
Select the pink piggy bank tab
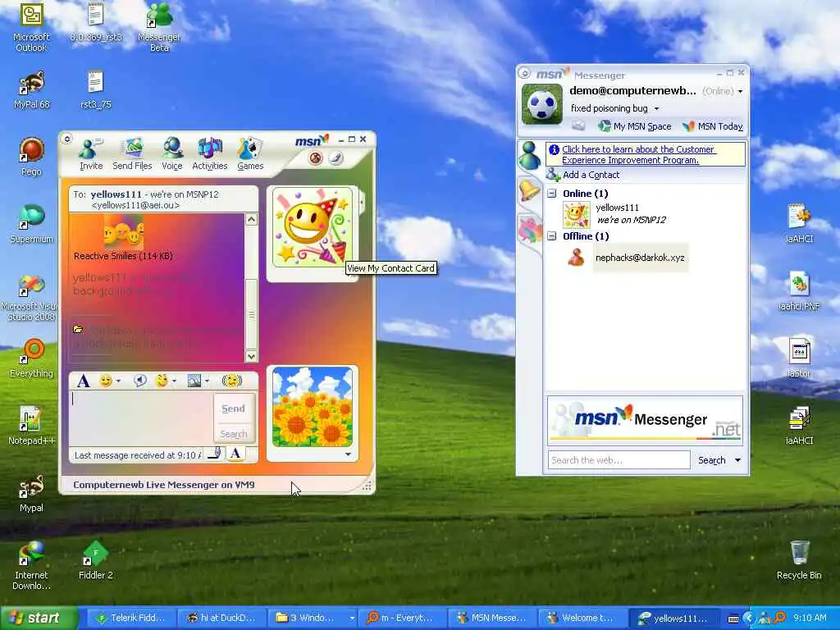(x=529, y=229)
